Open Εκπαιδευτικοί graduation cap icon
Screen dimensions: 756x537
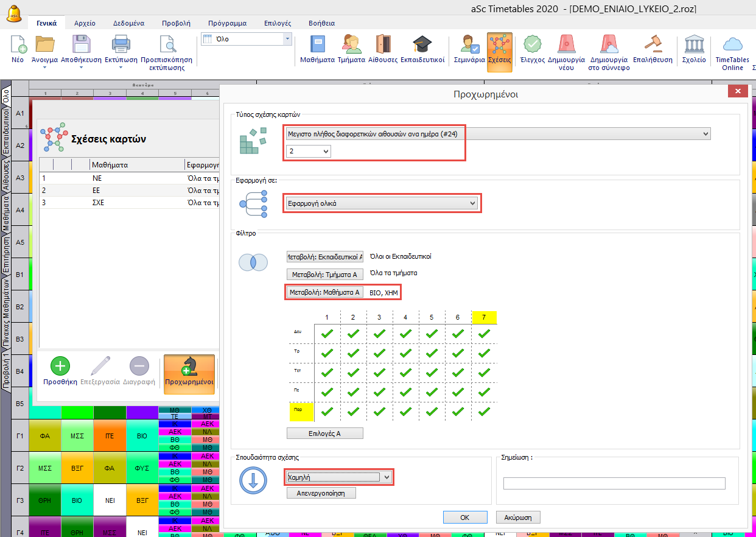pyautogui.click(x=422, y=45)
